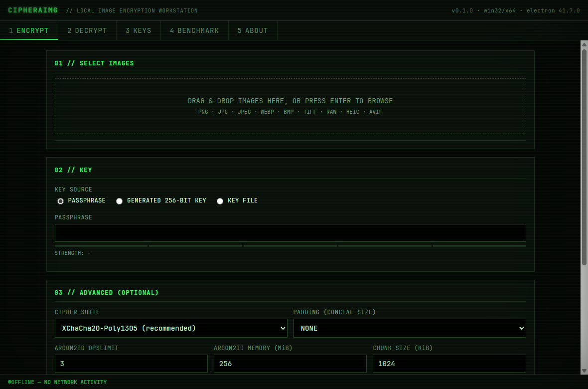Select the KEY FILE radio option

pyautogui.click(x=220, y=201)
